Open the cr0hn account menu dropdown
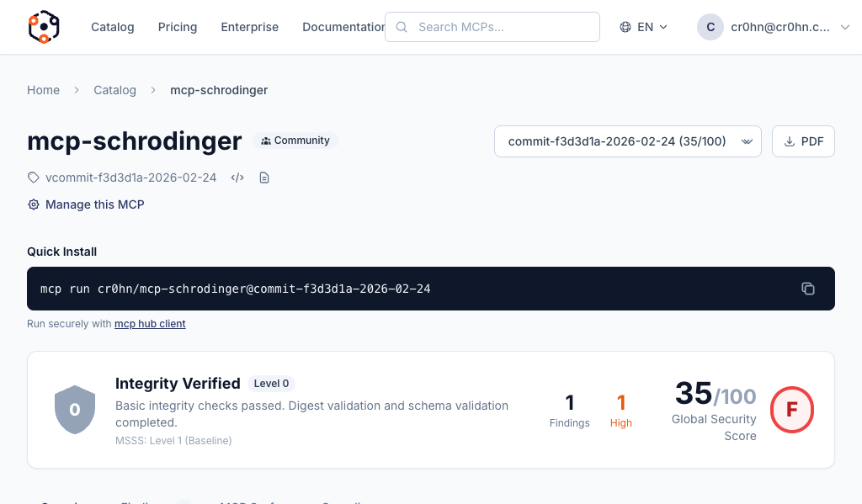 click(791, 27)
